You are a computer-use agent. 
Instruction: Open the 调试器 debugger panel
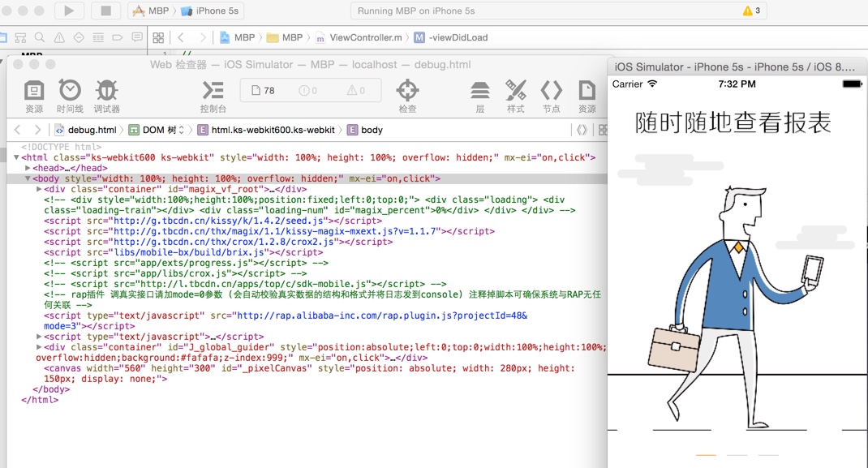coord(106,97)
